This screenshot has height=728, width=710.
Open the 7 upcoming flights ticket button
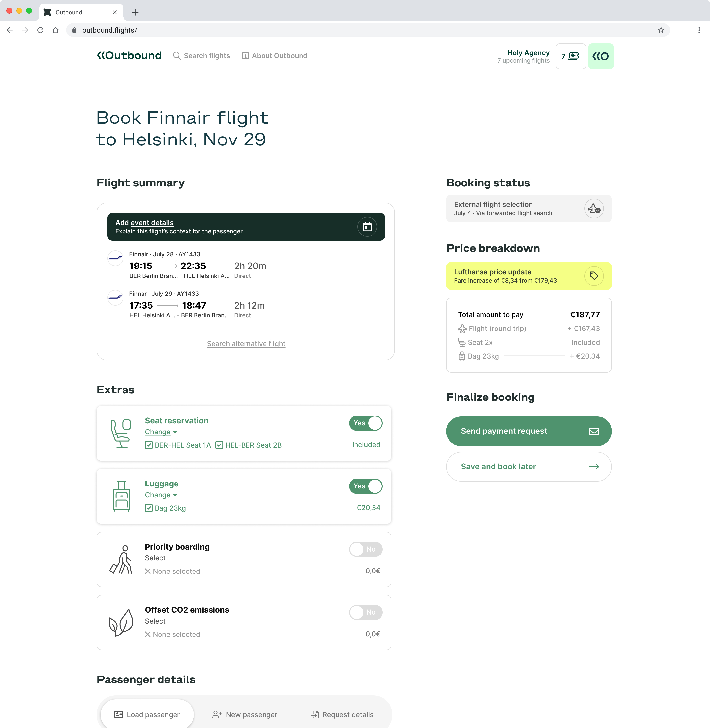click(570, 56)
